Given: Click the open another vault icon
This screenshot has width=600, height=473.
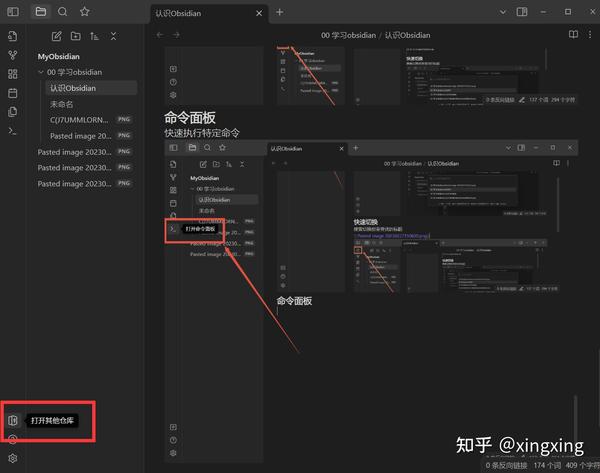Looking at the screenshot, I should (13, 421).
